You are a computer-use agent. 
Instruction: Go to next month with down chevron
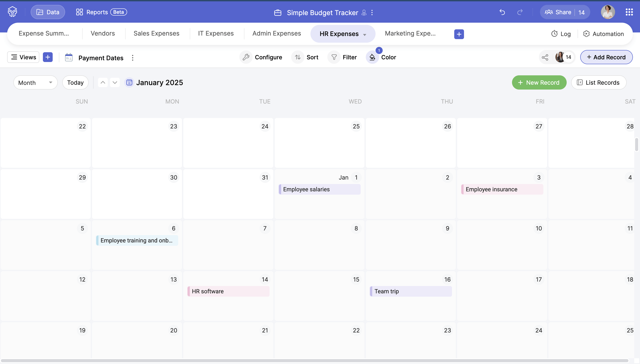coord(115,82)
